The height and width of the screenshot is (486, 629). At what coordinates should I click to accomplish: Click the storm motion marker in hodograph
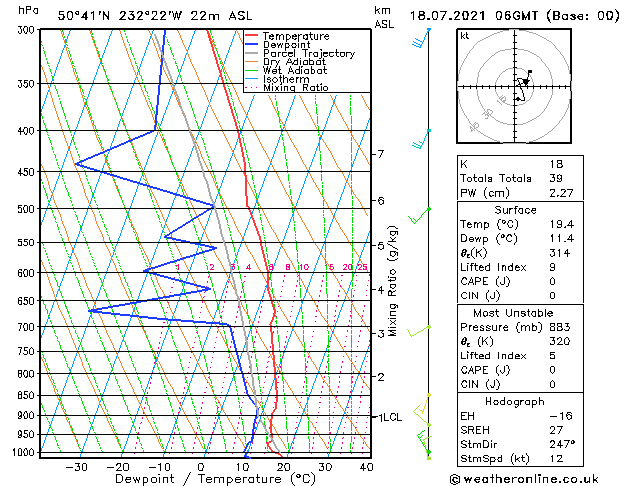[526, 82]
